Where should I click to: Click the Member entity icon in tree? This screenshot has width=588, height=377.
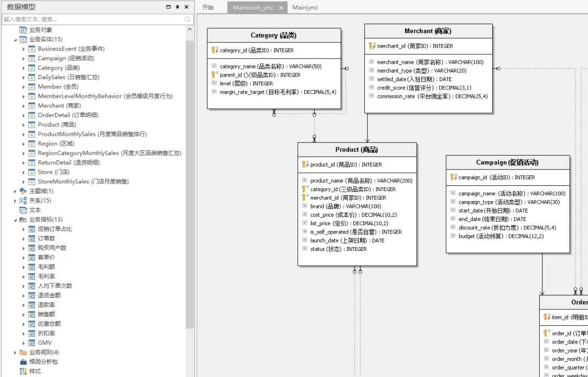pos(32,86)
